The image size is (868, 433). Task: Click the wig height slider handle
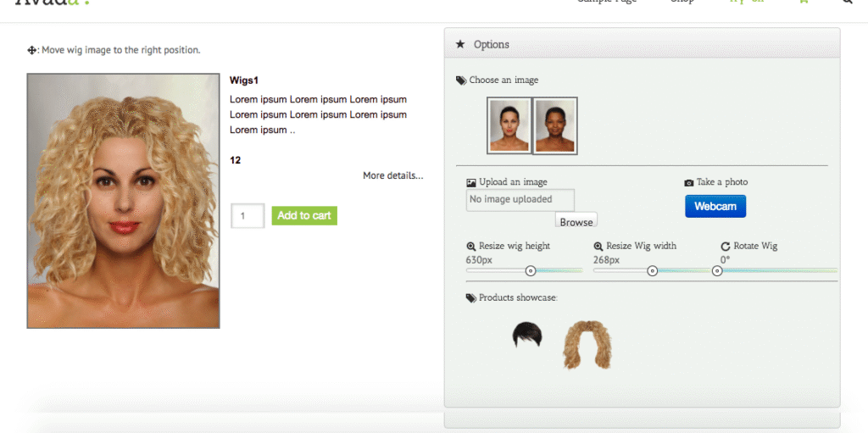531,271
